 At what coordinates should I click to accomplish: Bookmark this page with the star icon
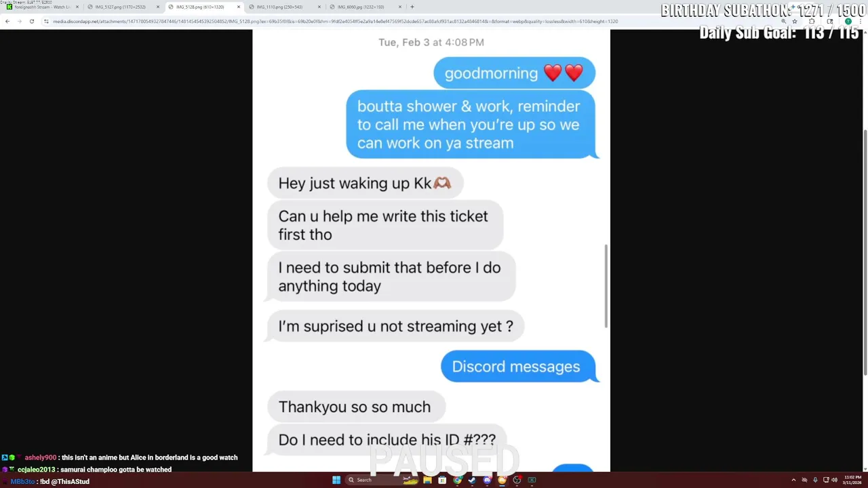pos(795,21)
